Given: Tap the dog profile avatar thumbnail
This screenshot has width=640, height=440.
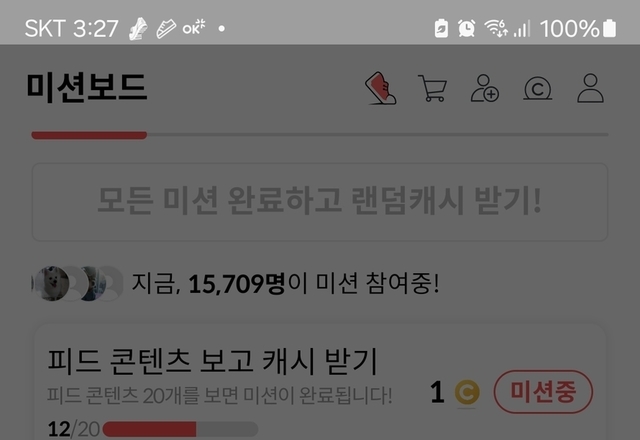Looking at the screenshot, I should pos(51,283).
